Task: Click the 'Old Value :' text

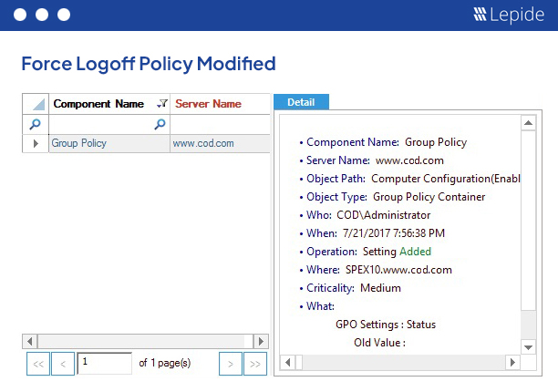Action: click(x=379, y=343)
